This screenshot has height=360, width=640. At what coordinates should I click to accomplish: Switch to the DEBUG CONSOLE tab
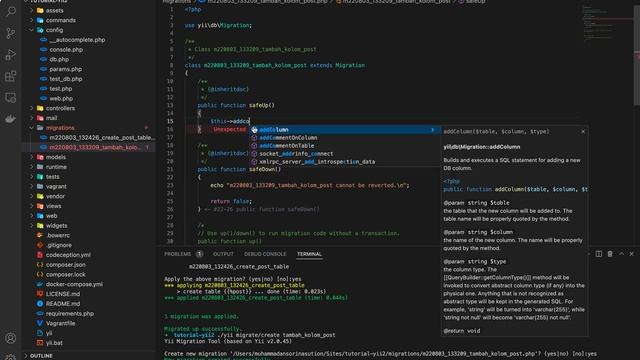(265, 254)
